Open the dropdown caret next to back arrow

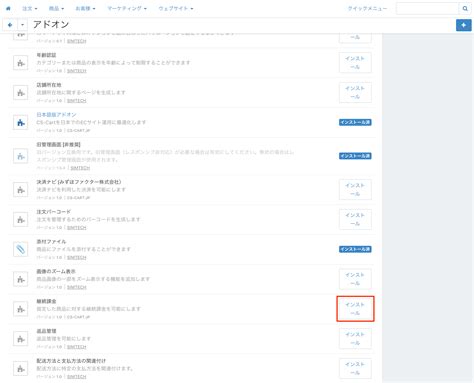coord(22,25)
